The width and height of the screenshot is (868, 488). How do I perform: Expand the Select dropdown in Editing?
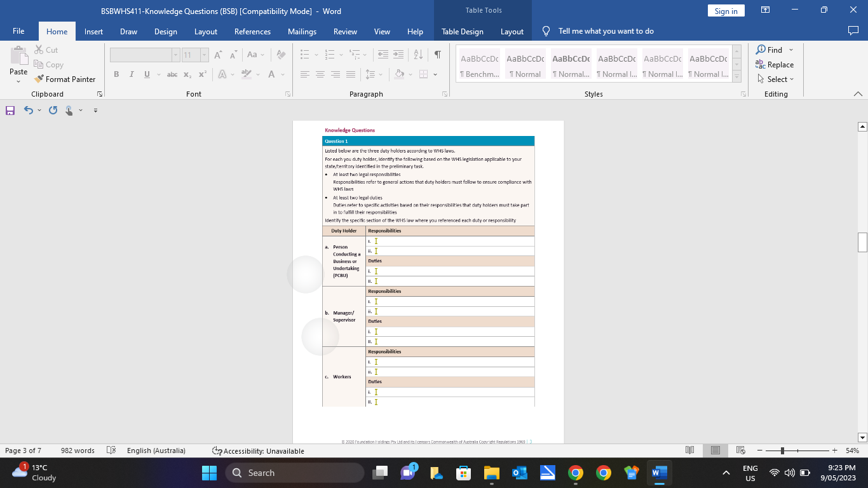click(775, 79)
